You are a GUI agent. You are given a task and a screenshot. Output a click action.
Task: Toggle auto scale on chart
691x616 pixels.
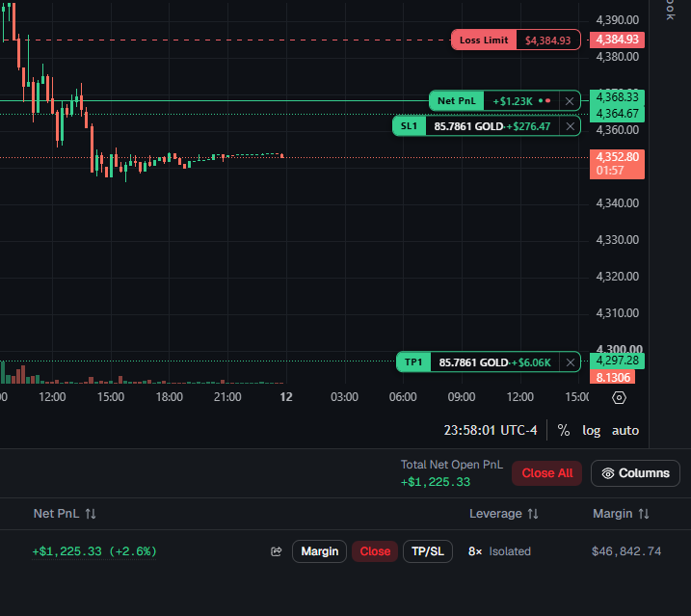coord(625,430)
